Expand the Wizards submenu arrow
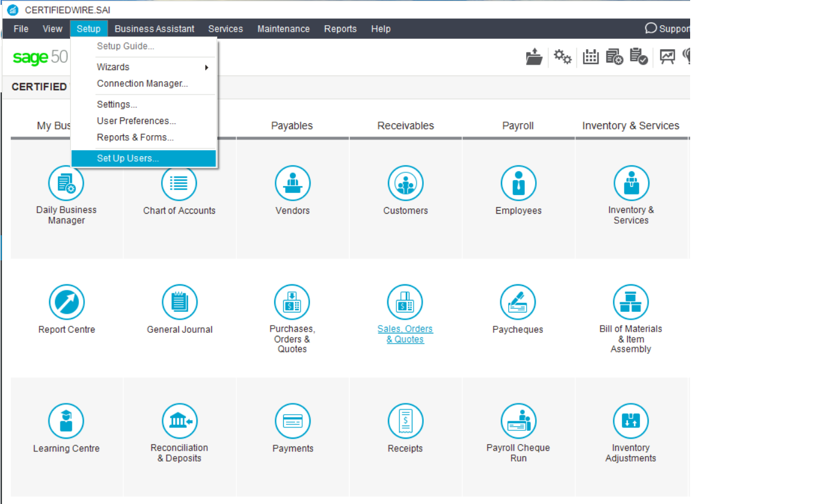Screen dimensions: 835x504 pyautogui.click(x=207, y=67)
